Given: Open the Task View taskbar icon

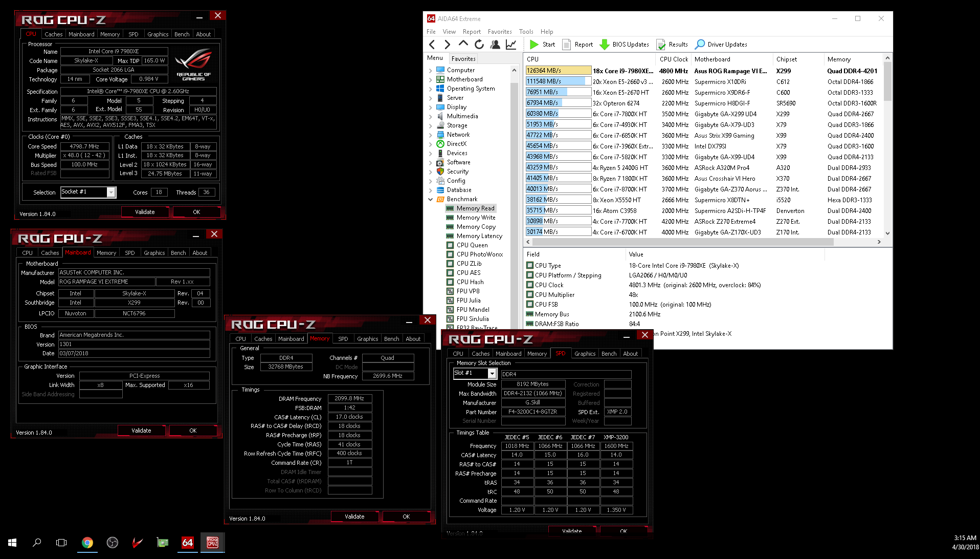Looking at the screenshot, I should tap(61, 543).
